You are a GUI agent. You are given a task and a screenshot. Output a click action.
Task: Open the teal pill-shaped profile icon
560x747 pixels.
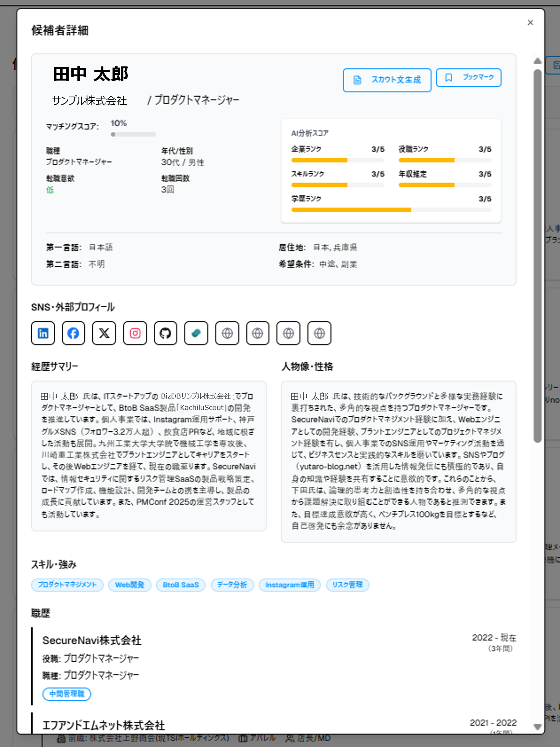196,333
